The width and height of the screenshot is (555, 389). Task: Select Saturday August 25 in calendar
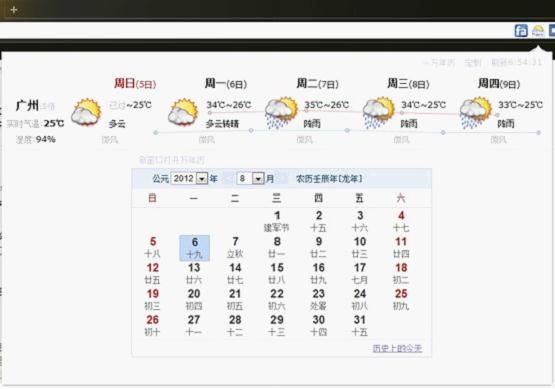tap(401, 299)
